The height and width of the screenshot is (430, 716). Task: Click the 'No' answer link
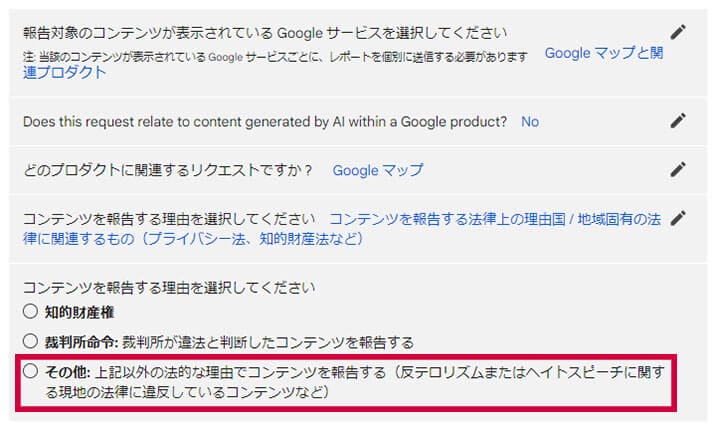(x=530, y=122)
